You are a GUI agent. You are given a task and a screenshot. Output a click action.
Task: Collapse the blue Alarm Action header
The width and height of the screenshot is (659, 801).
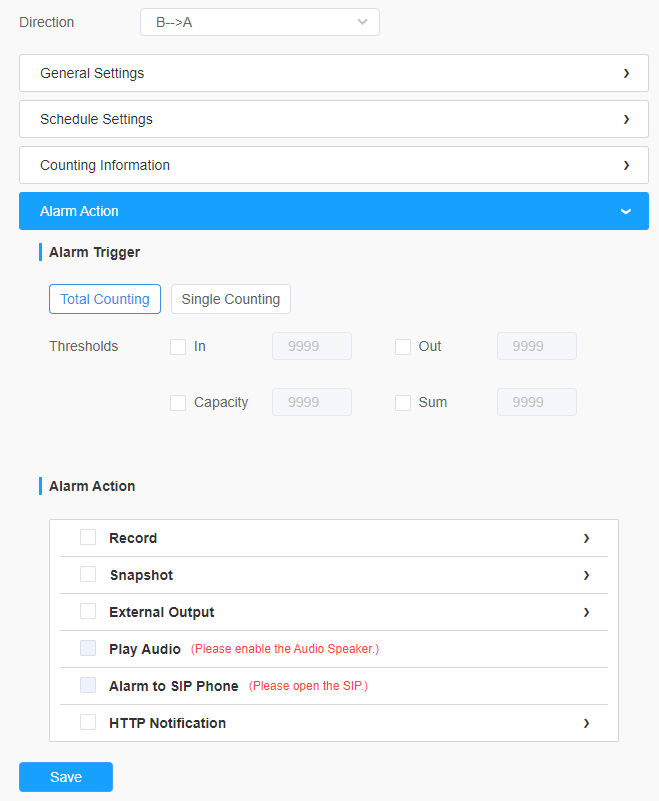coord(334,211)
